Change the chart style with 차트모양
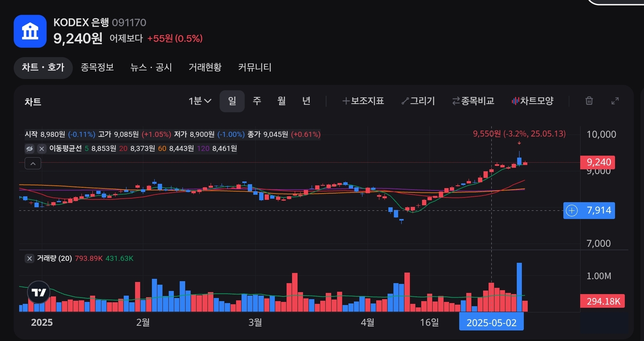This screenshot has width=644, height=341. tap(532, 101)
